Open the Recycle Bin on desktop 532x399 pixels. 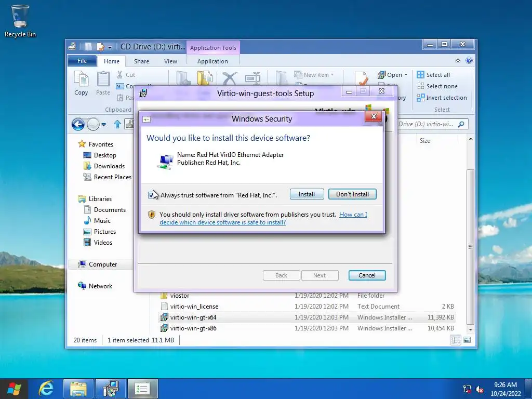click(20, 21)
